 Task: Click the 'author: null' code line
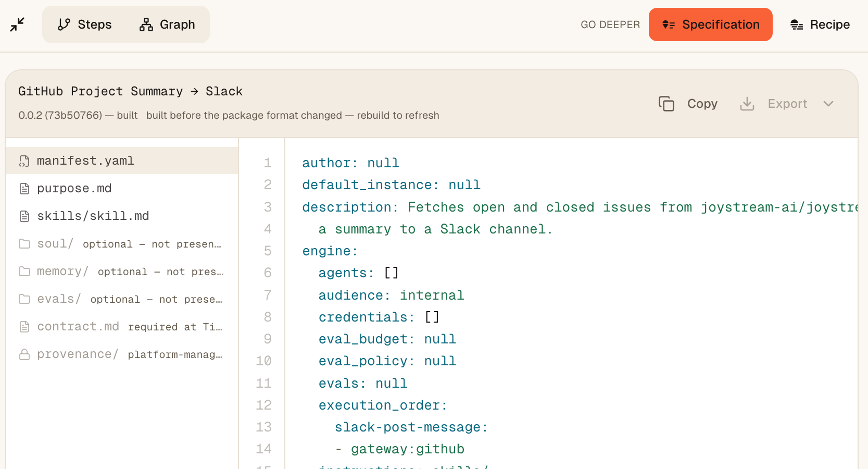click(x=350, y=163)
